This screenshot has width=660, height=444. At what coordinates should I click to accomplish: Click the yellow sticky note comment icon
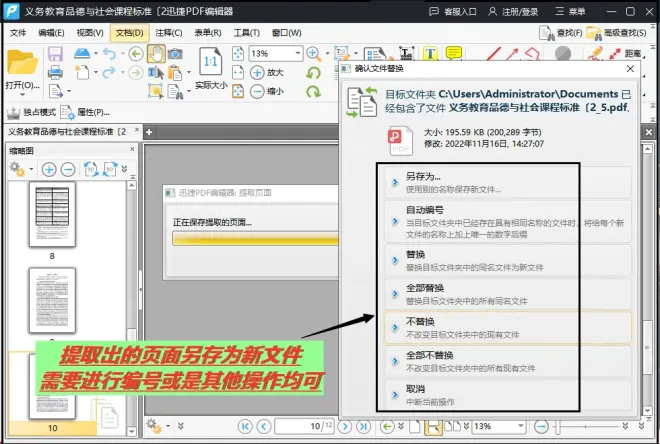454,53
